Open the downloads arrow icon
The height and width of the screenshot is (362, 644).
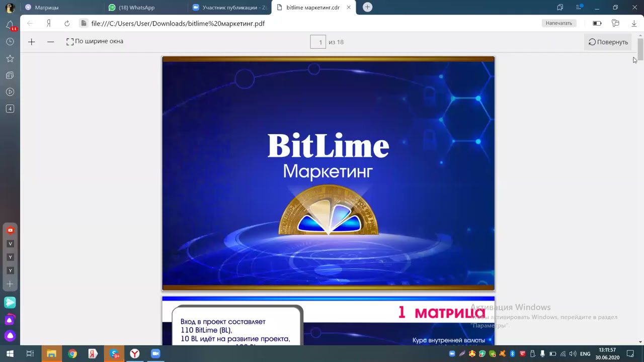coord(634,23)
